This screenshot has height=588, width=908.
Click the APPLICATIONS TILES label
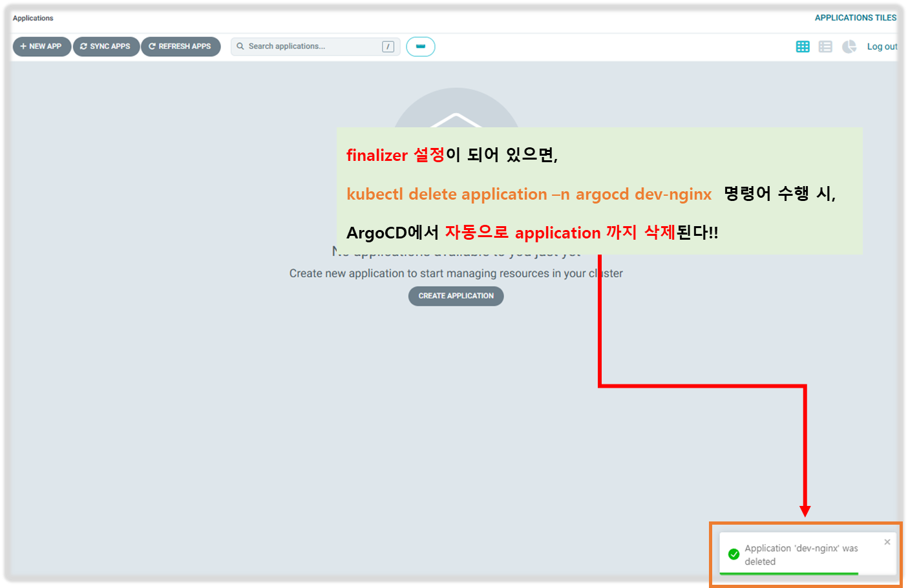[x=855, y=18]
